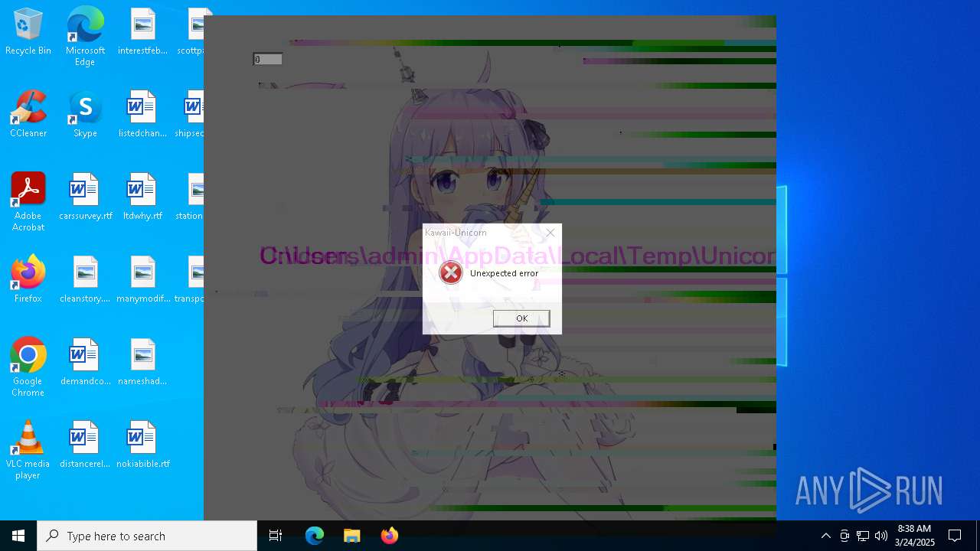
Task: Click the taskbar search box
Action: point(147,536)
